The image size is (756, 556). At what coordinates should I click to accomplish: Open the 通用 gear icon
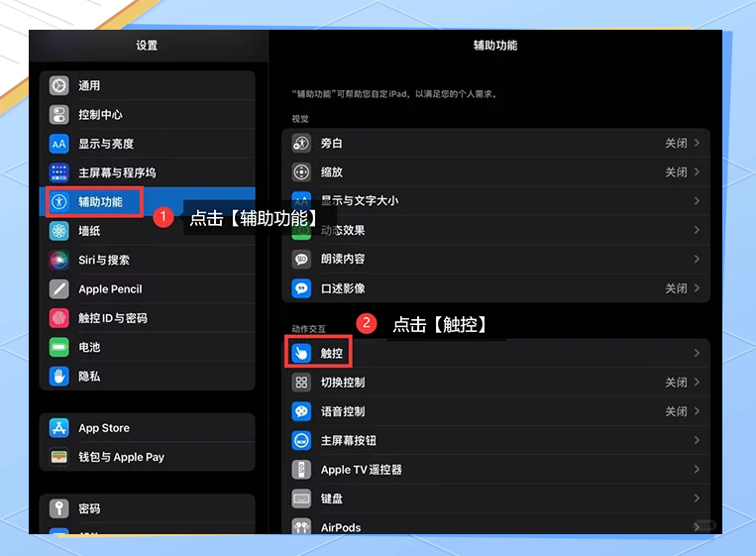(58, 86)
